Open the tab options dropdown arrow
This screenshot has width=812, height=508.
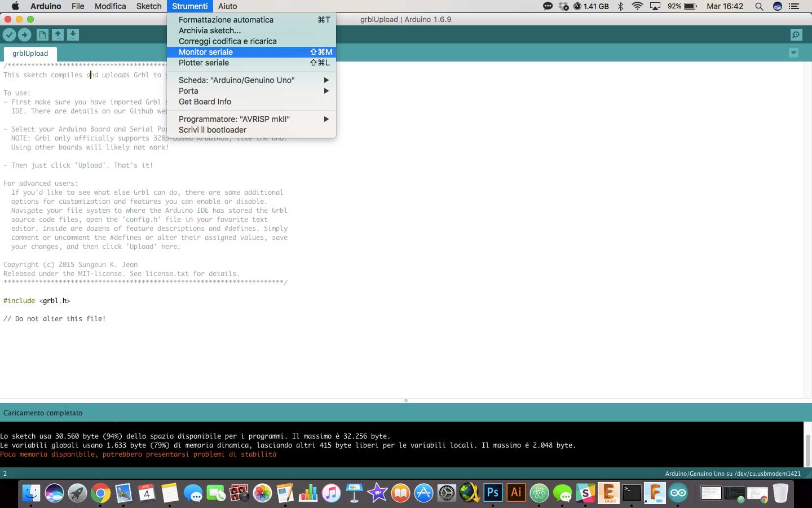point(793,53)
